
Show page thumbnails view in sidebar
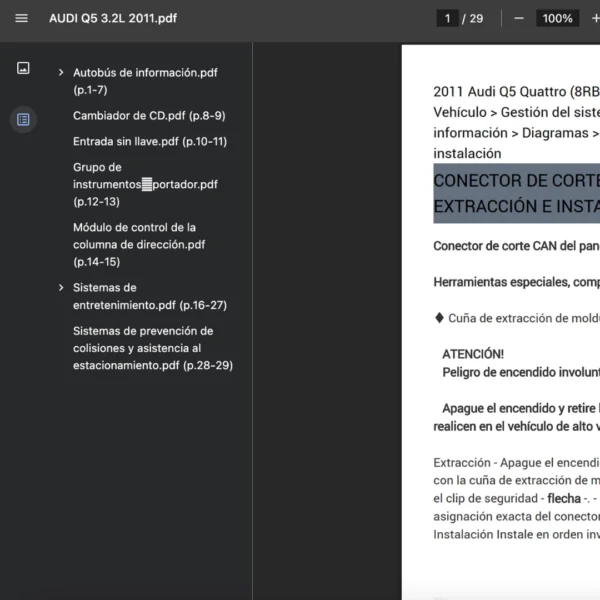(x=23, y=68)
